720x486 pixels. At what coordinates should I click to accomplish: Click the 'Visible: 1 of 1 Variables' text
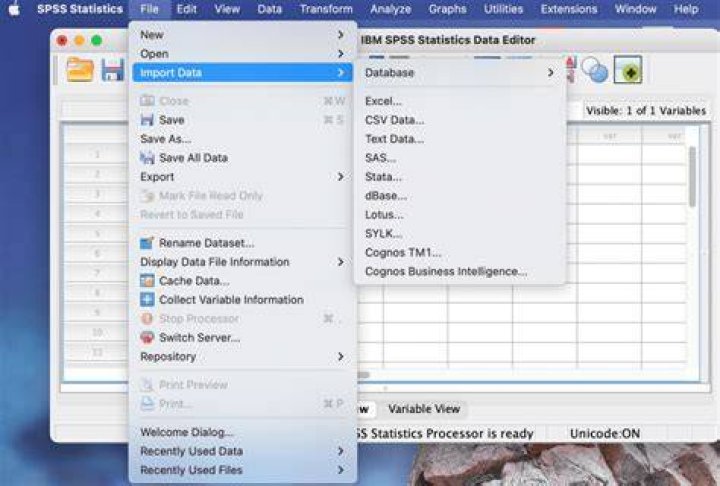pyautogui.click(x=646, y=111)
